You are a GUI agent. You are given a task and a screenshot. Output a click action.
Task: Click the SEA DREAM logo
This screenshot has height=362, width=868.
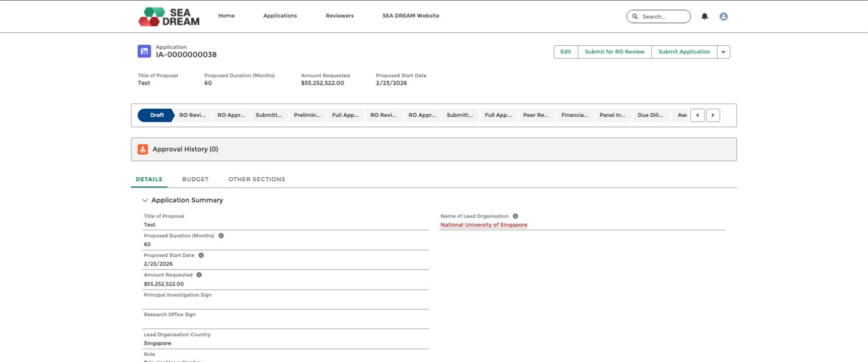[169, 17]
